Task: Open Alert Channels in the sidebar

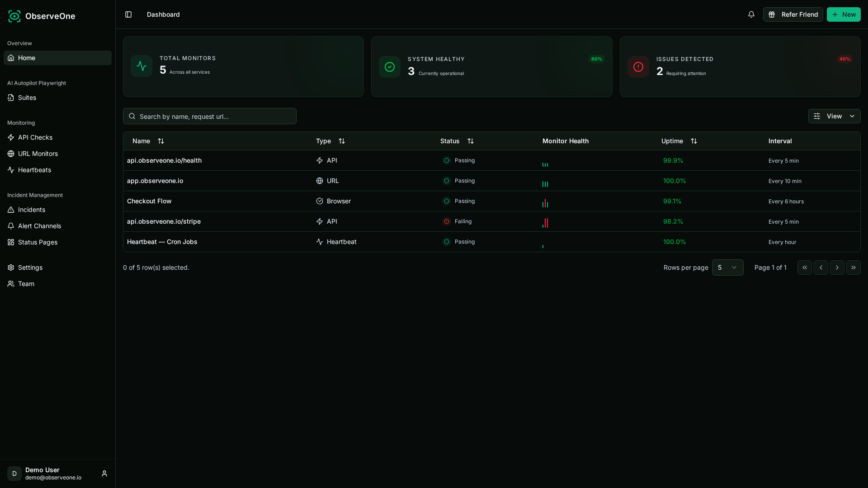Action: tap(57, 226)
